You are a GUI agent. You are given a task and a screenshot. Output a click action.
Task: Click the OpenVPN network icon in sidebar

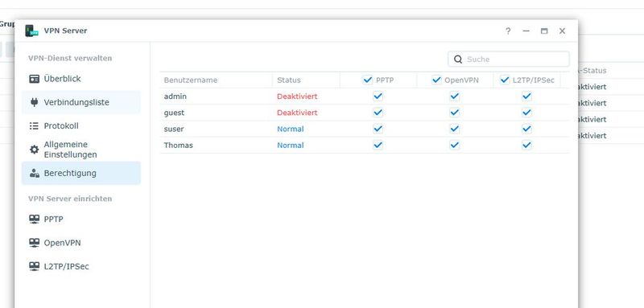(x=35, y=243)
